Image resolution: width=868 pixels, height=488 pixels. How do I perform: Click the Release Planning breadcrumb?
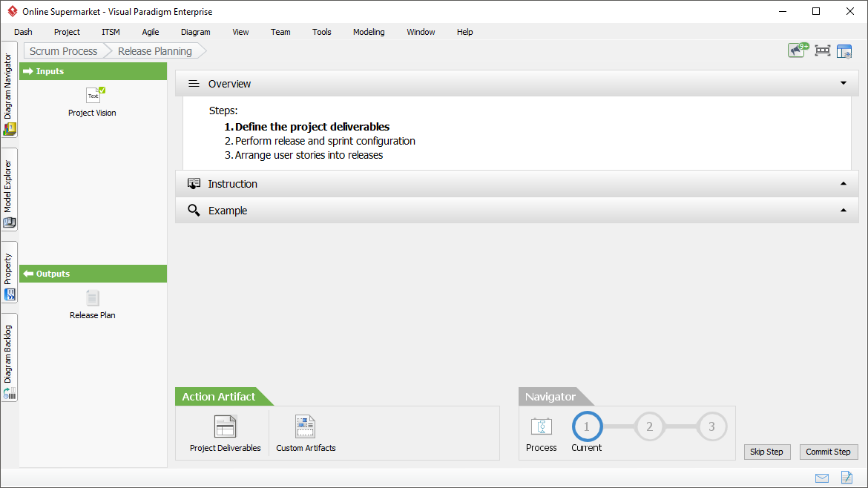point(155,51)
